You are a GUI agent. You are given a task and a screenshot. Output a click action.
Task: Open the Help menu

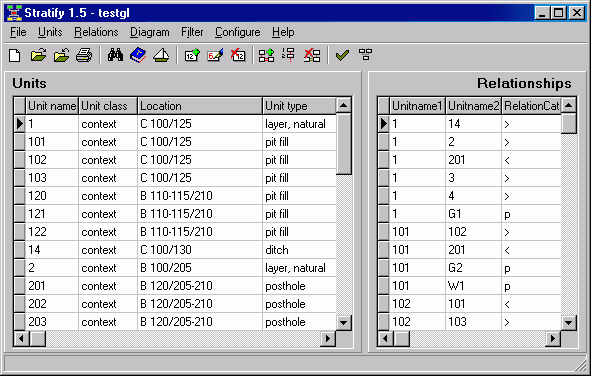(x=283, y=32)
